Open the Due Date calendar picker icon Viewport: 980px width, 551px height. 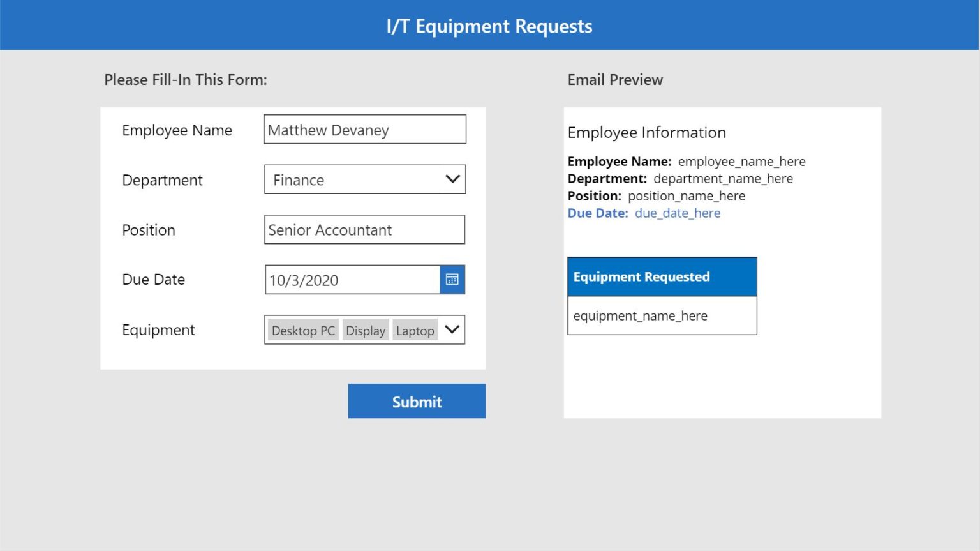coord(452,280)
